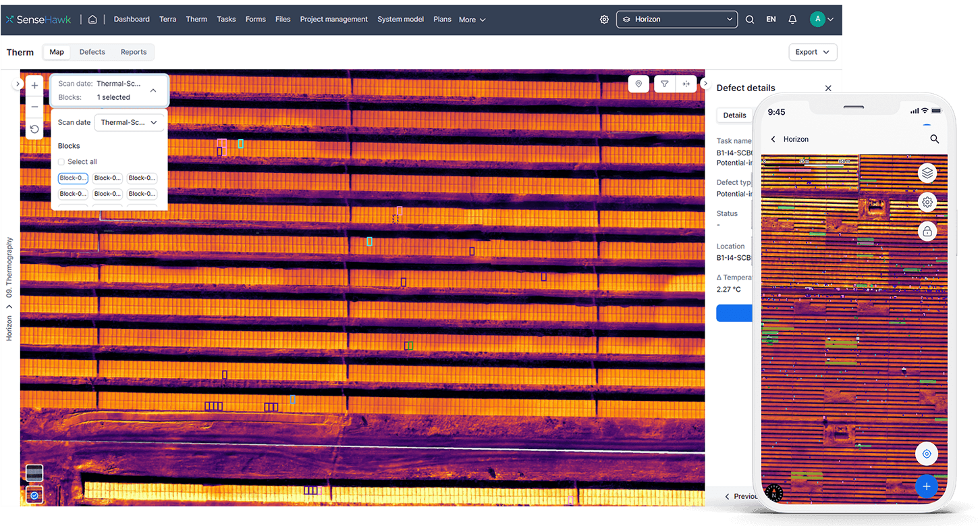Open the Project management menu
This screenshot has height=528, width=980.
(333, 20)
